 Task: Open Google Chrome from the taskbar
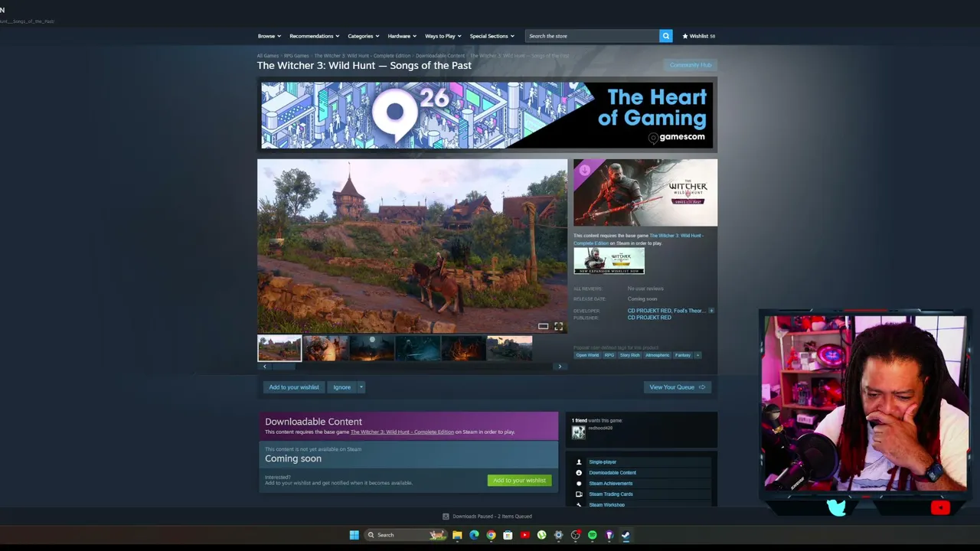tap(491, 535)
